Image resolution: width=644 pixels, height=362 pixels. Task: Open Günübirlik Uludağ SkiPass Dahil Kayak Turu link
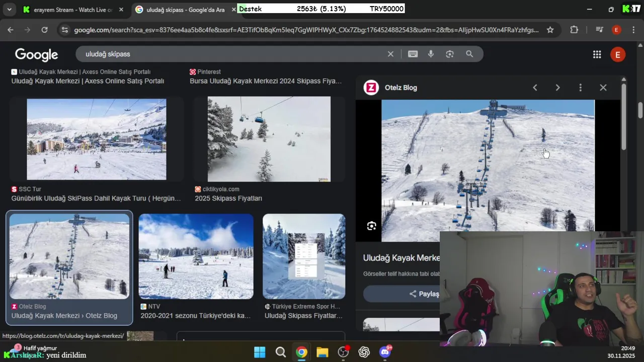[96, 199]
